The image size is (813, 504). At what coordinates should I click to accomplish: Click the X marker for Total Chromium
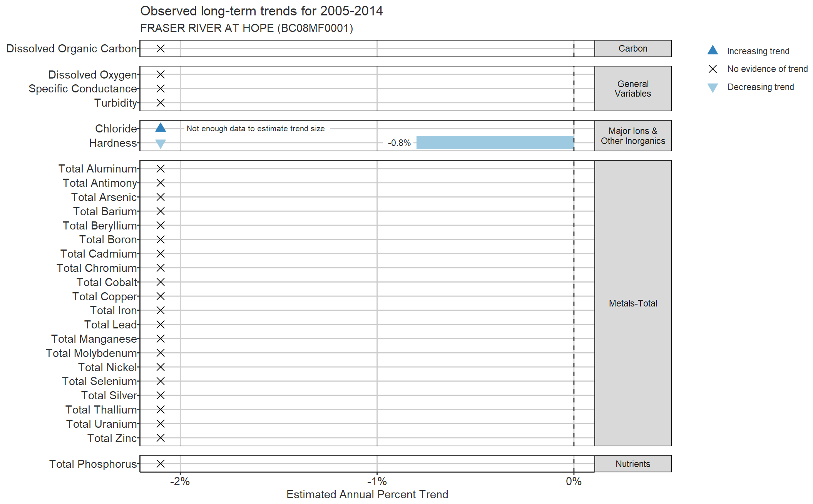161,268
